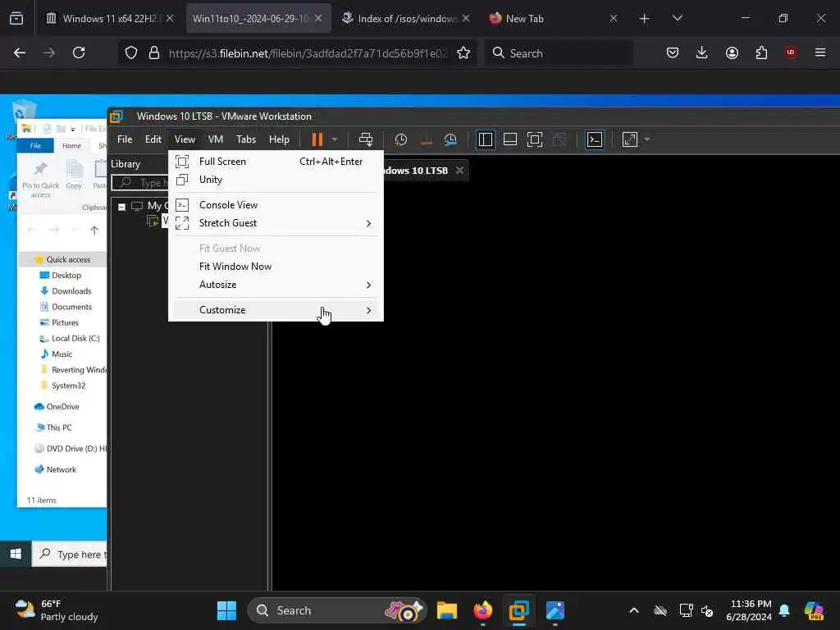
Task: Click the Home tab in File Explorer ribbon
Action: point(71,146)
